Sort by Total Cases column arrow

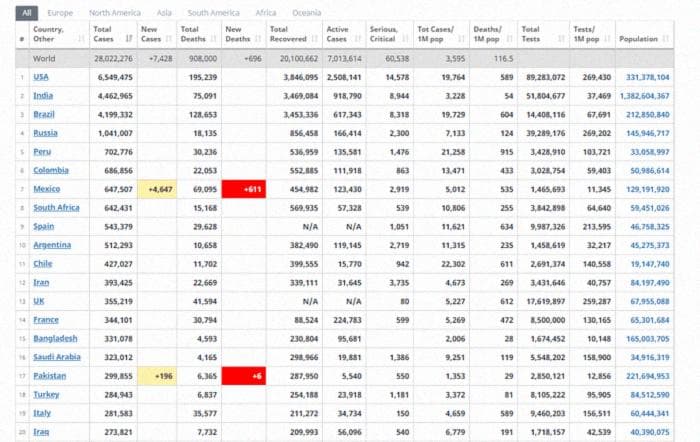[129, 39]
